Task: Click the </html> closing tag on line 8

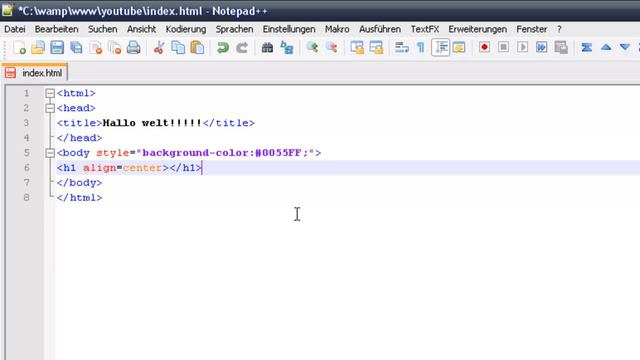Action: [80, 198]
